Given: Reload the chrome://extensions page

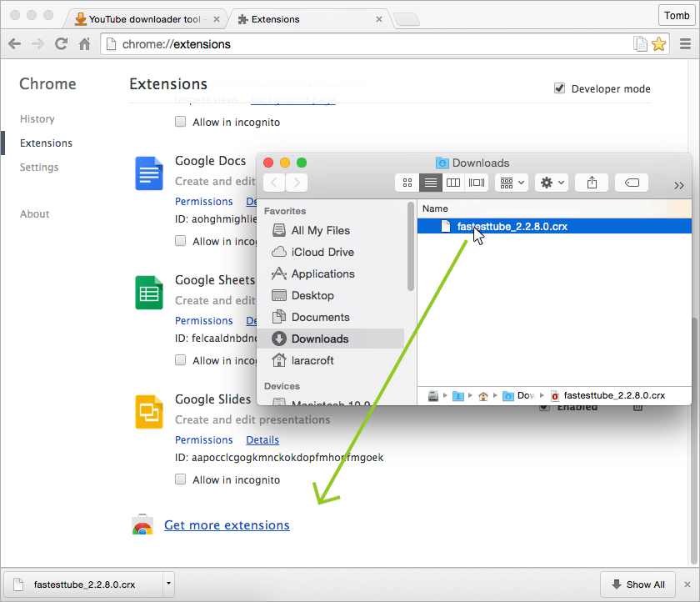Looking at the screenshot, I should [x=61, y=43].
